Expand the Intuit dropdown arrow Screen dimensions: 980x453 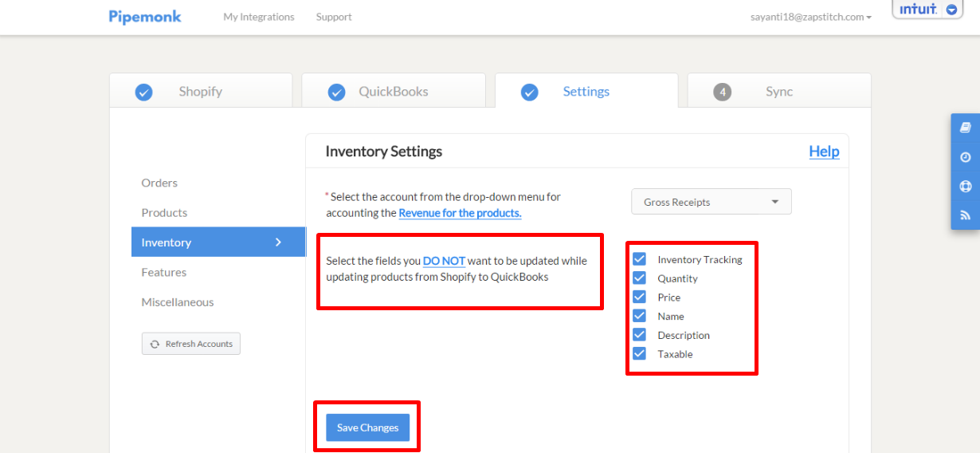click(951, 10)
